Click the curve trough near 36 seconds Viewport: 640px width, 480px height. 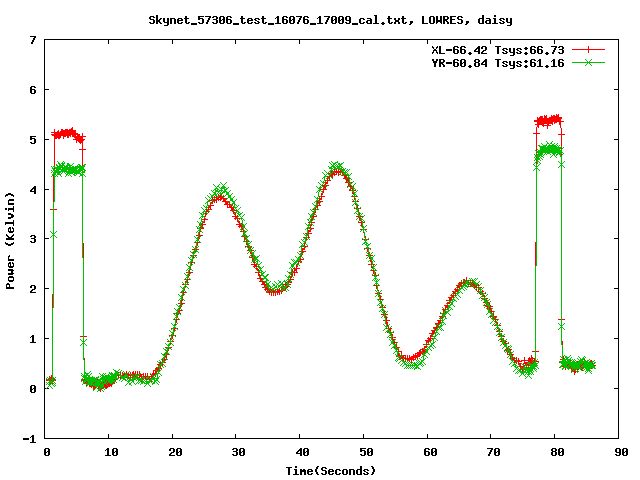[x=276, y=289]
